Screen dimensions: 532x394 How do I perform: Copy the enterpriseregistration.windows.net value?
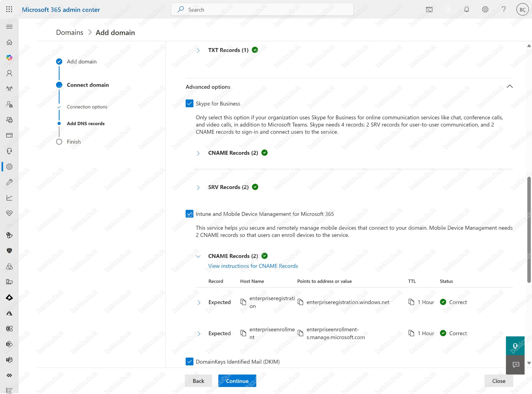(x=300, y=302)
